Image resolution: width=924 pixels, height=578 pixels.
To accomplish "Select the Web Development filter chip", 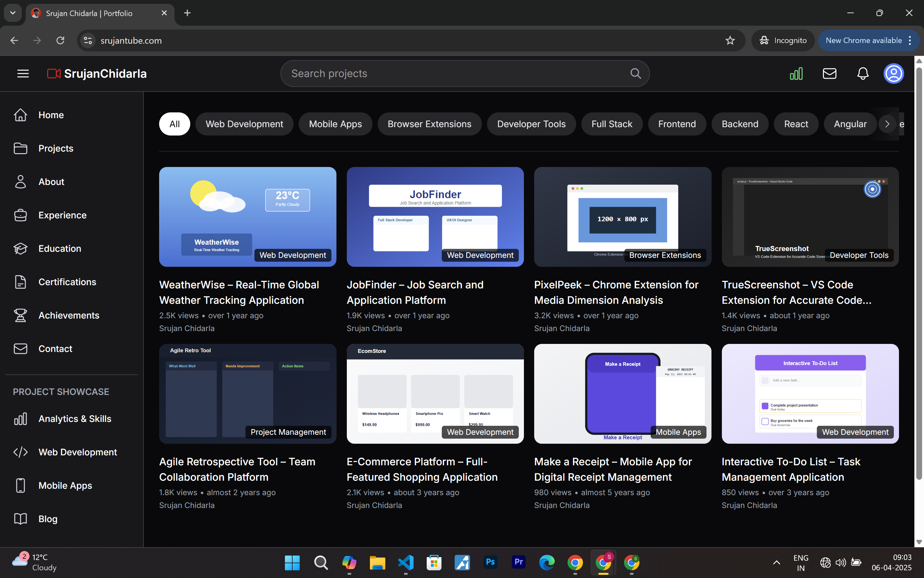I will point(244,124).
